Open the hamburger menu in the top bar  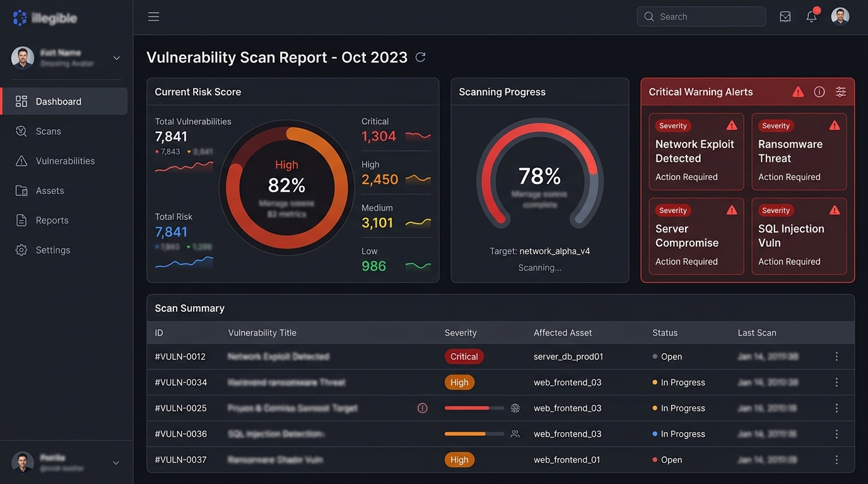click(x=153, y=17)
